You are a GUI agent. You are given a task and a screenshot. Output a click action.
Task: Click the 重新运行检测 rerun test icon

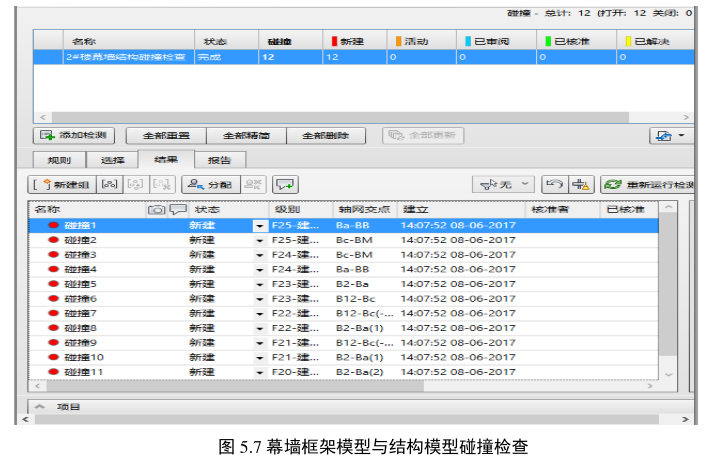[x=613, y=184]
